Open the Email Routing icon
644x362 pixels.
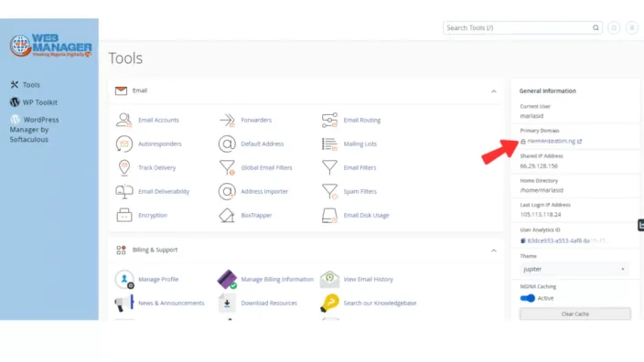pyautogui.click(x=329, y=120)
